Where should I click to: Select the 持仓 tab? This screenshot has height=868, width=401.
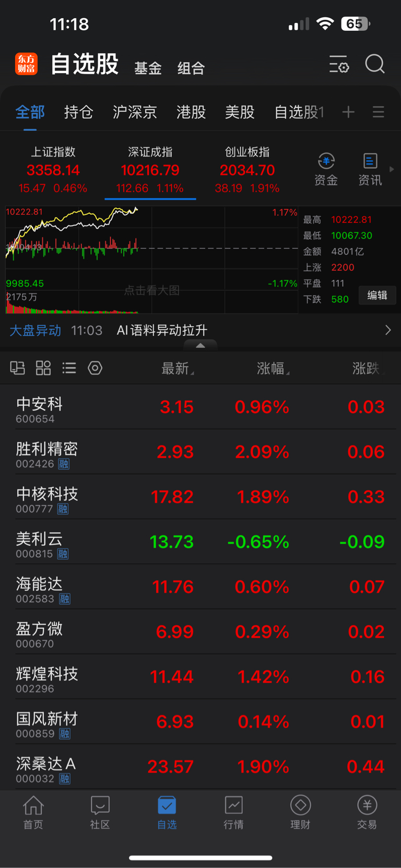(79, 112)
